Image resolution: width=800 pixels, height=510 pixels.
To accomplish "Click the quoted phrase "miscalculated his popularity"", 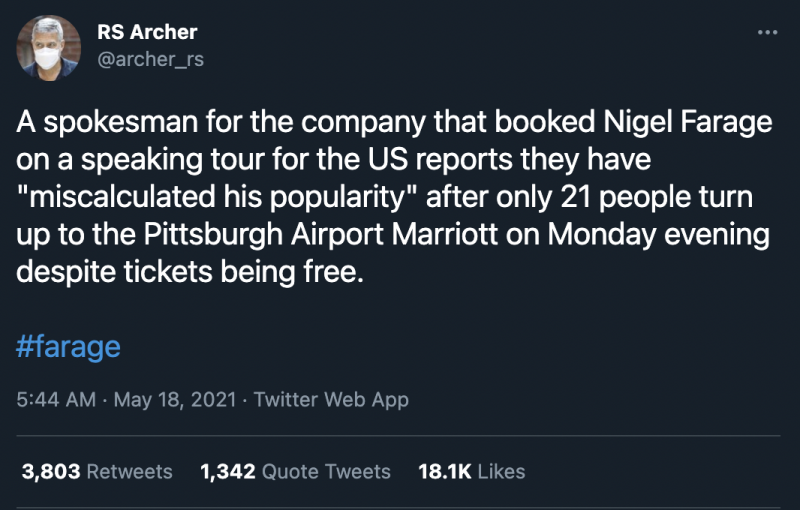I will coord(217,199).
